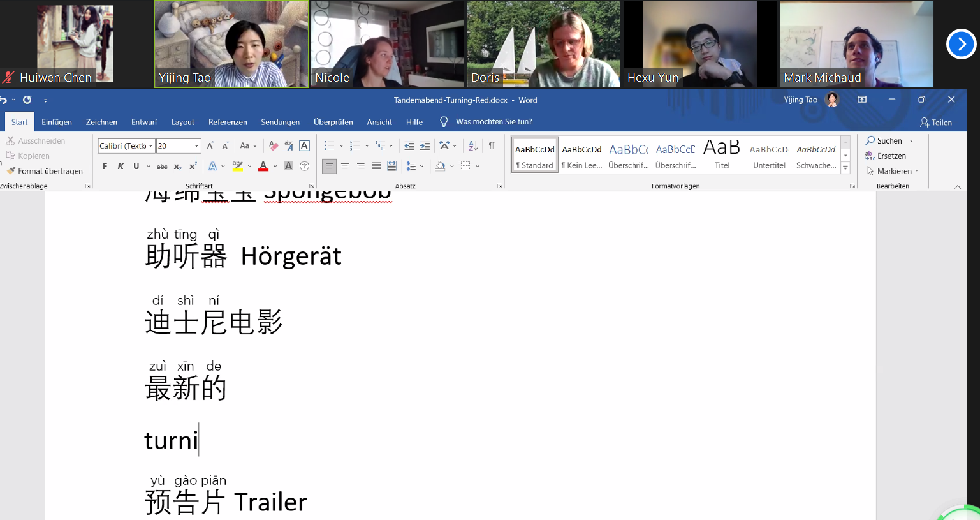Increase font size with A-up icon
This screenshot has width=980, height=520.
tap(210, 146)
